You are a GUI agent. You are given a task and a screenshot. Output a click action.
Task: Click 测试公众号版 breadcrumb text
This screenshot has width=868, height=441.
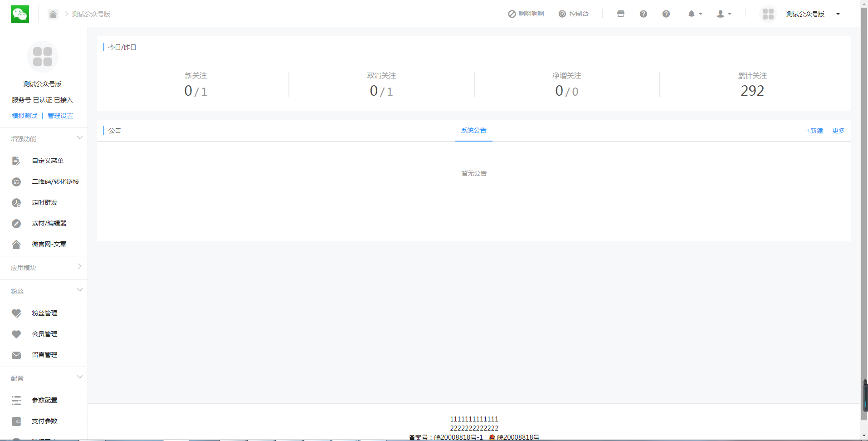point(91,14)
